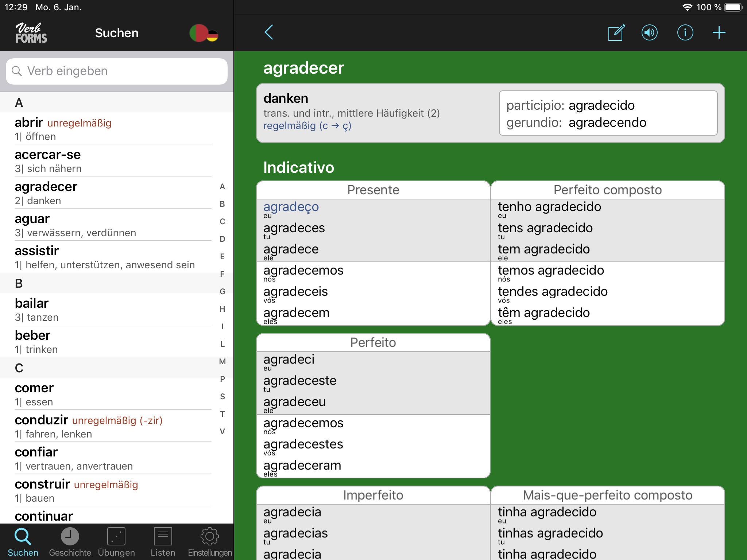Tap the Perfeito table header
This screenshot has width=747, height=560.
[373, 343]
